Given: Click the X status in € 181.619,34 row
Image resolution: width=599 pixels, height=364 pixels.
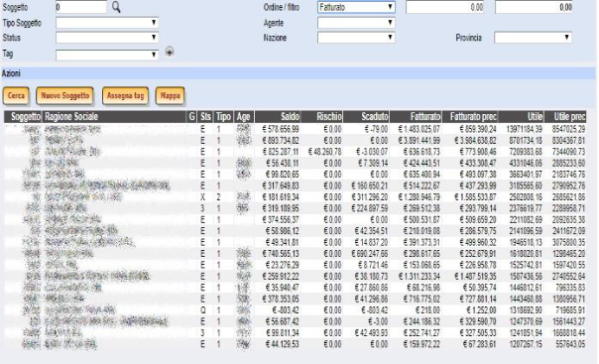Looking at the screenshot, I should coord(203,197).
